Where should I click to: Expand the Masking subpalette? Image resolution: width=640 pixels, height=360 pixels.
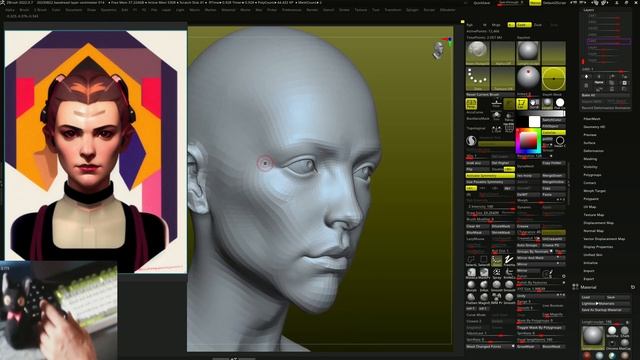(590, 159)
